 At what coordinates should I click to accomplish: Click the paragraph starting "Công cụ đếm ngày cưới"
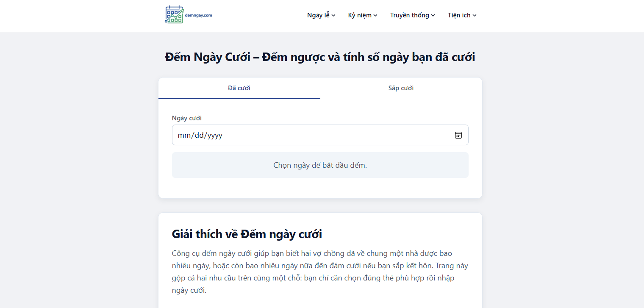[320, 272]
